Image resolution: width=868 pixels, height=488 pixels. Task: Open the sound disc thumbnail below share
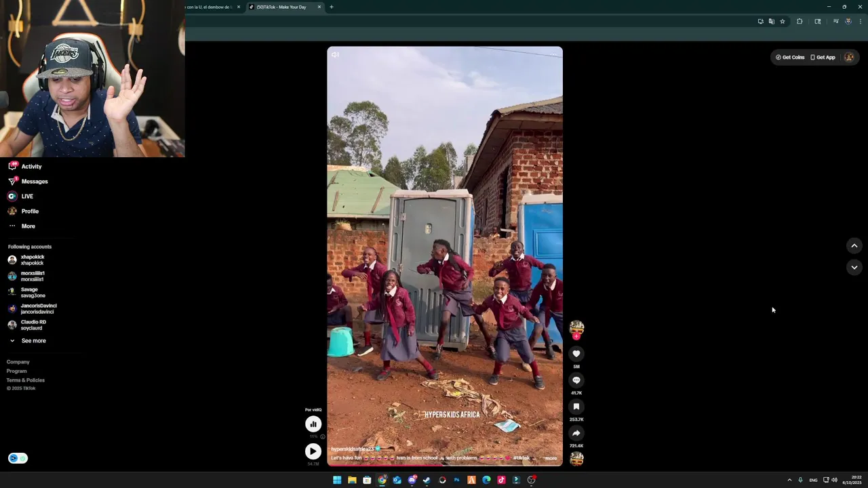(x=576, y=459)
